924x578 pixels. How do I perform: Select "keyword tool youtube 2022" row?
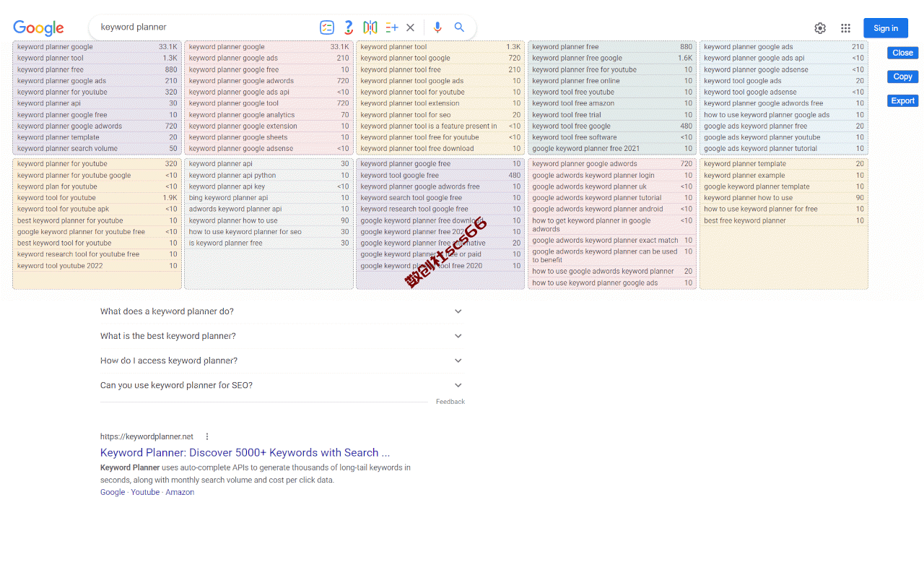[x=97, y=266]
